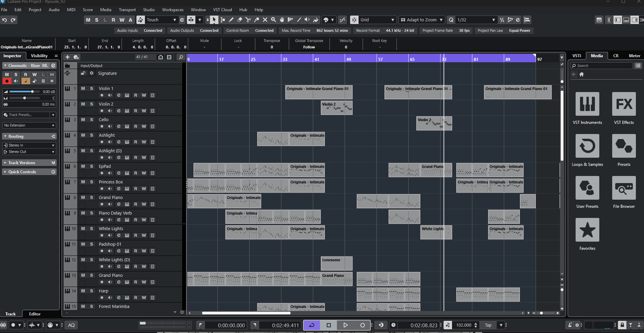Open the File Browser tile
This screenshot has width=644, height=333.
tap(624, 188)
